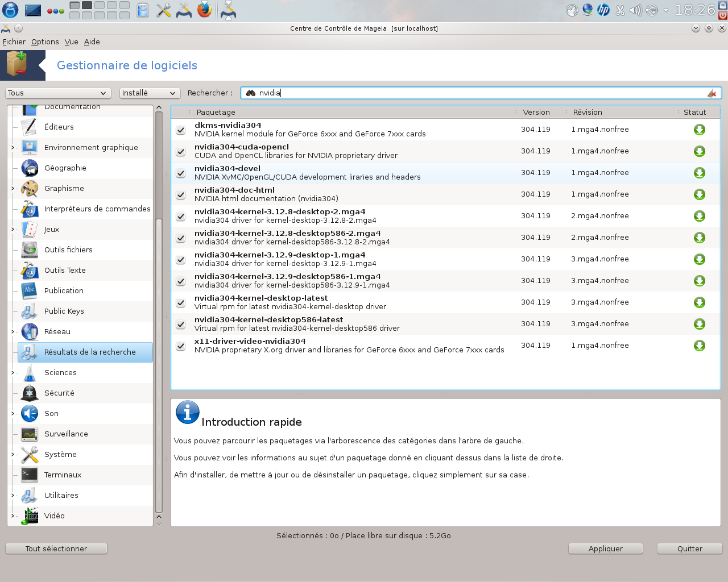
Task: Click the clear search field icon
Action: [712, 93]
